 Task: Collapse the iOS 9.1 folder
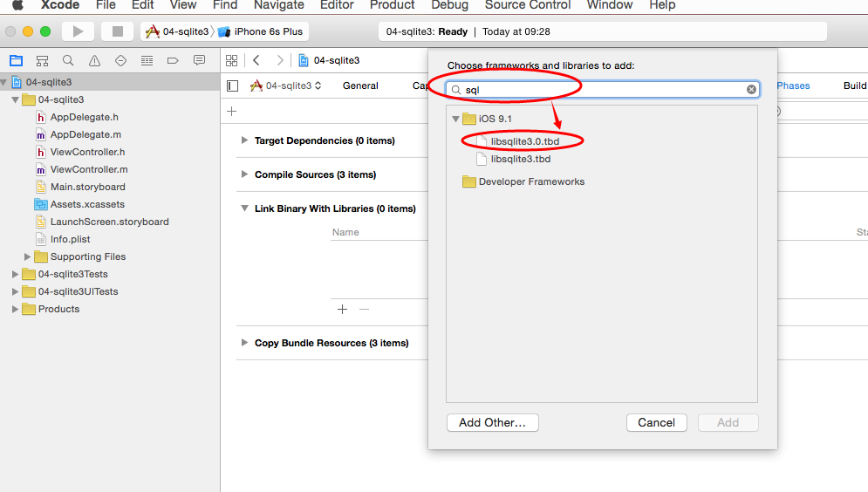455,119
